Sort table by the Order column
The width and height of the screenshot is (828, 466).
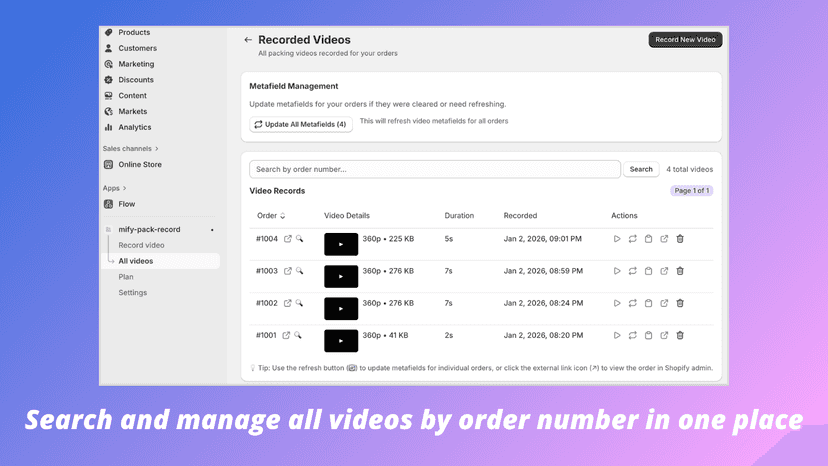point(271,216)
